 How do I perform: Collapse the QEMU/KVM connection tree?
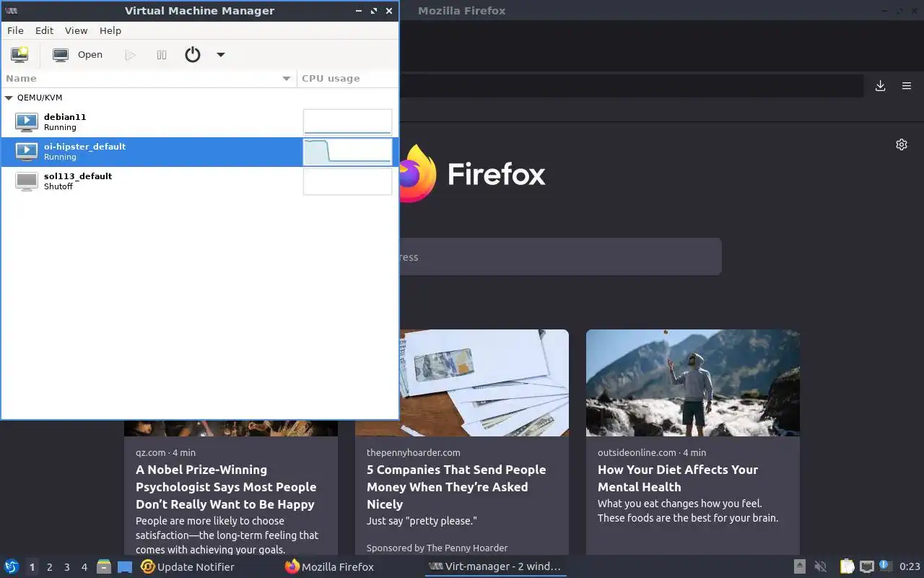coord(9,98)
